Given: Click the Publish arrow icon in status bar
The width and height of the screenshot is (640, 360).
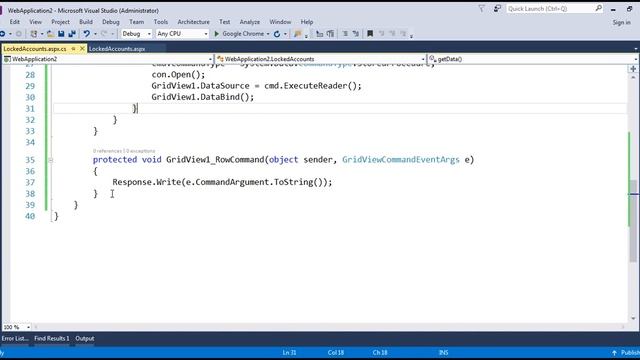Looking at the screenshot, I should [614, 353].
